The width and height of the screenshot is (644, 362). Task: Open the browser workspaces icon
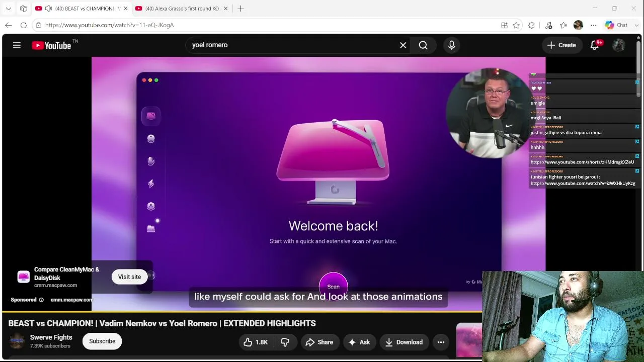click(24, 9)
